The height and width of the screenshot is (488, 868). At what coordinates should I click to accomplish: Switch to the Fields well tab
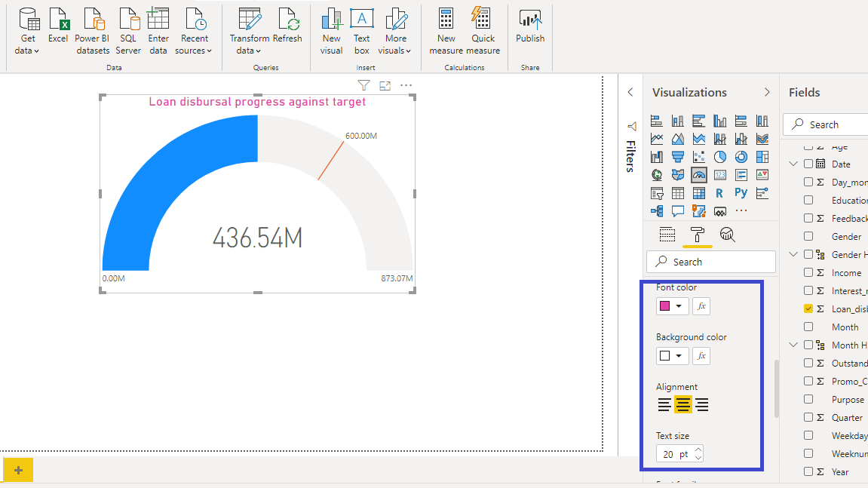pyautogui.click(x=667, y=235)
